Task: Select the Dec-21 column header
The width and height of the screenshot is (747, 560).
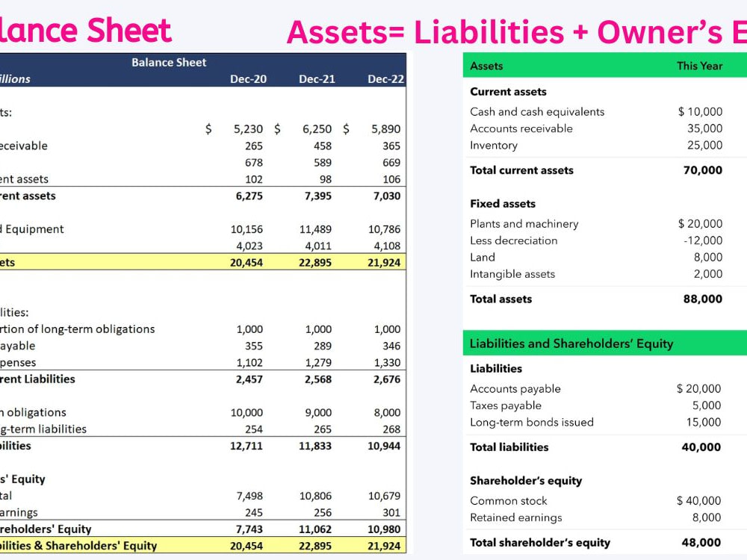Action: click(x=317, y=78)
